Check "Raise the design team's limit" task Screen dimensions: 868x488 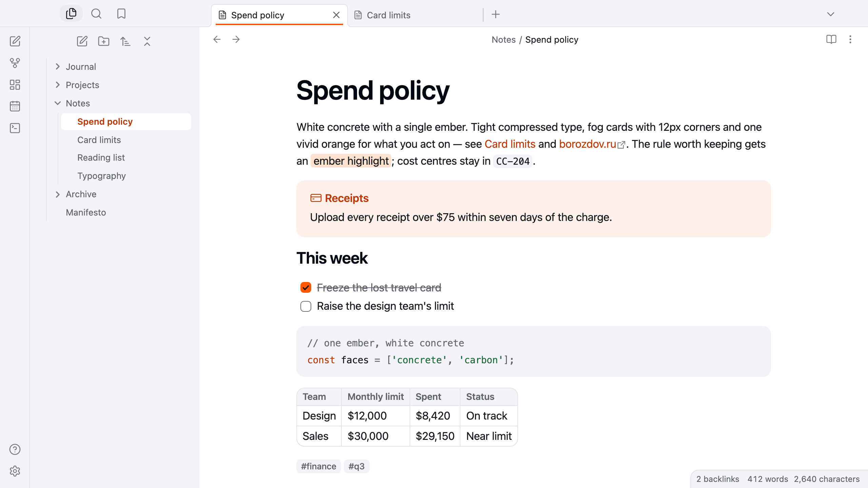pyautogui.click(x=306, y=306)
